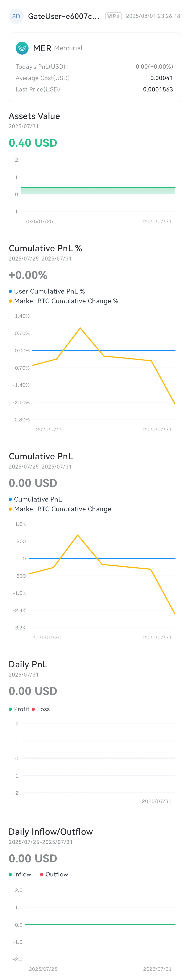Screen dimensions: 189x980
Task: Toggle the Outflow legend dot
Action: coord(42,874)
